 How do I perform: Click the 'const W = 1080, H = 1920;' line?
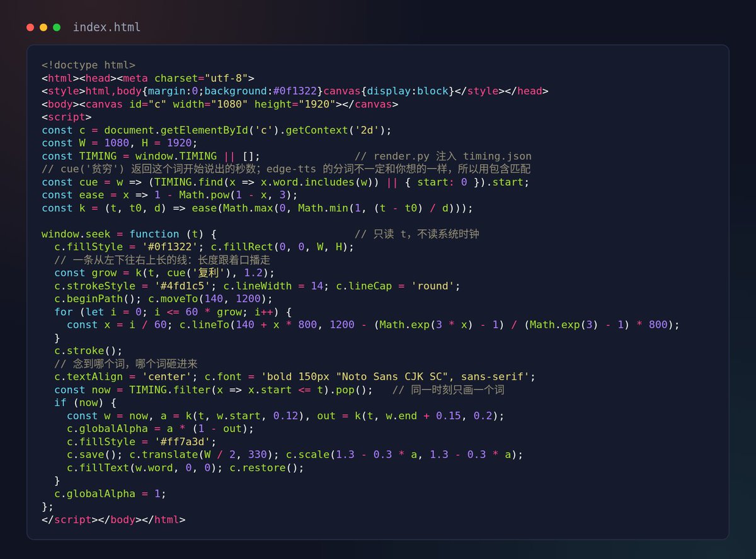tap(120, 143)
